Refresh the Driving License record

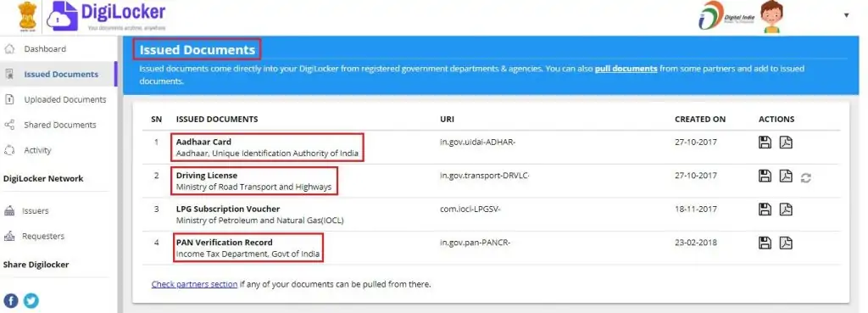(x=806, y=178)
